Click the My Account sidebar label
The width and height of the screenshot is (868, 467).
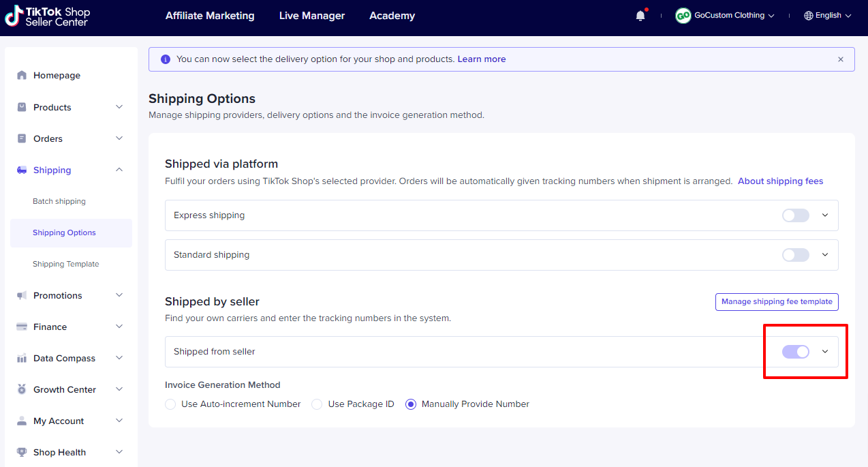59,421
